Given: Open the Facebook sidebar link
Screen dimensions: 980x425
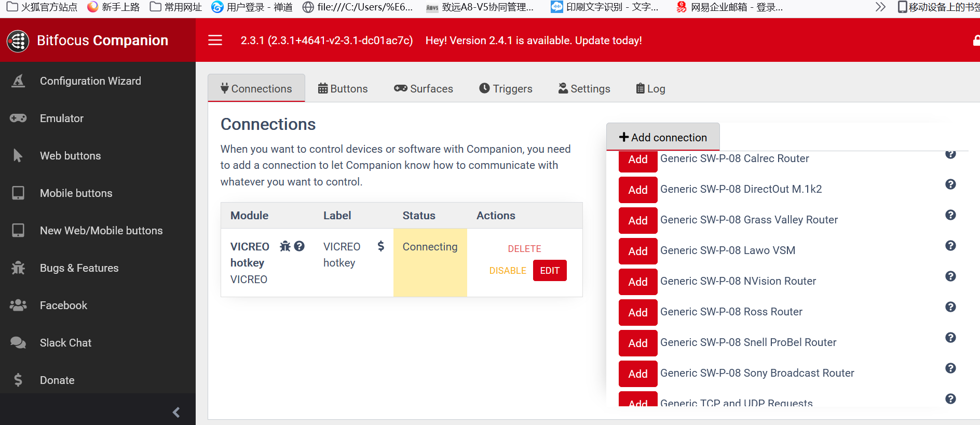Looking at the screenshot, I should pyautogui.click(x=98, y=306).
